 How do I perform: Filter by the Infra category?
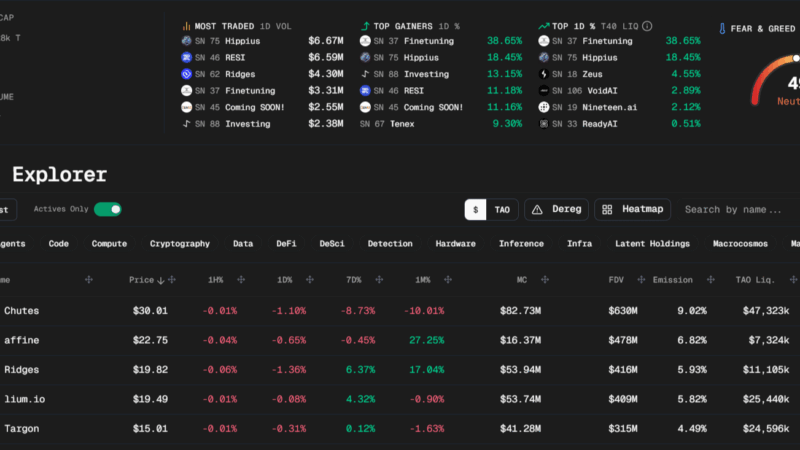coord(580,244)
